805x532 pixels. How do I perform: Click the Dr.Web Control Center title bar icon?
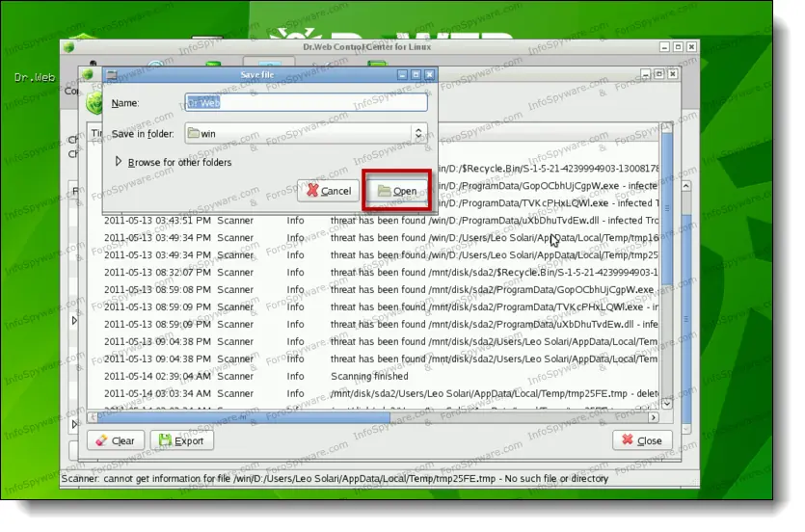click(68, 47)
